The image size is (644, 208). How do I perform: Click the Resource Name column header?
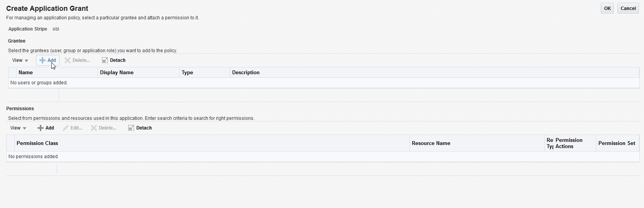(431, 143)
